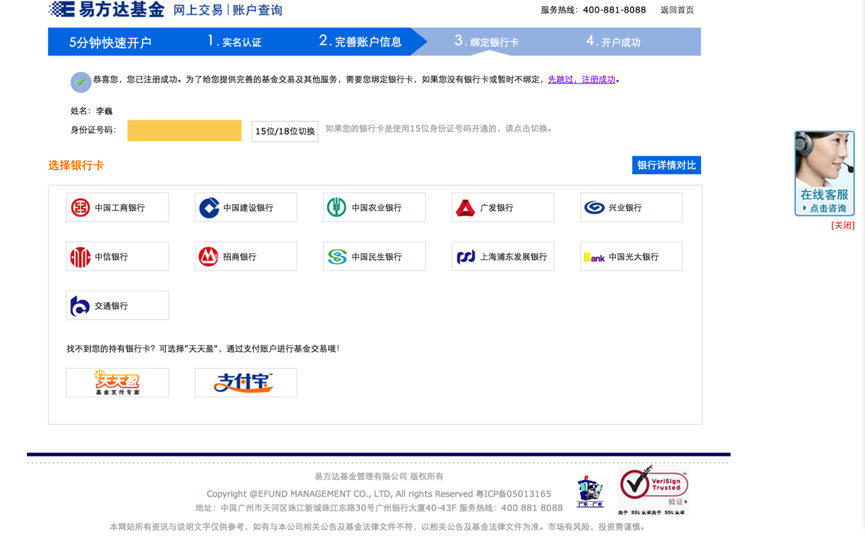This screenshot has height=540, width=865.
Task: Choose the 中信银行 bank card
Action: coord(118,256)
